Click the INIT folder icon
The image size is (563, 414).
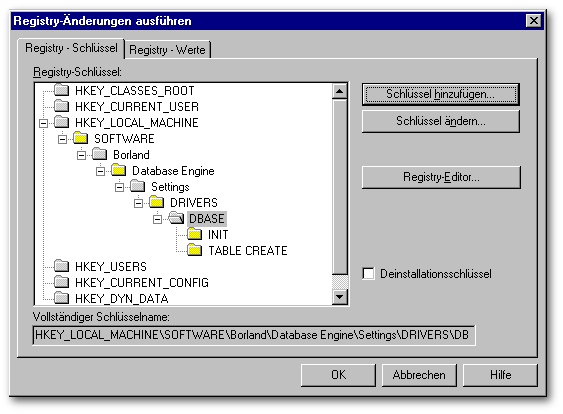(x=195, y=234)
